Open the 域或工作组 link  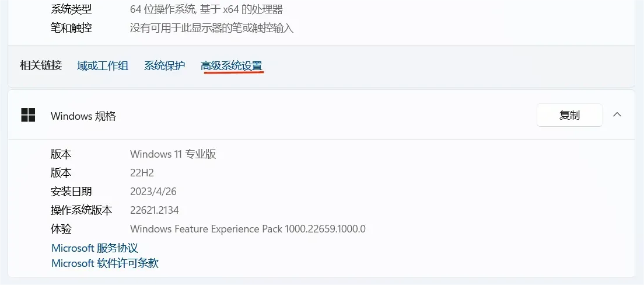pyautogui.click(x=103, y=66)
